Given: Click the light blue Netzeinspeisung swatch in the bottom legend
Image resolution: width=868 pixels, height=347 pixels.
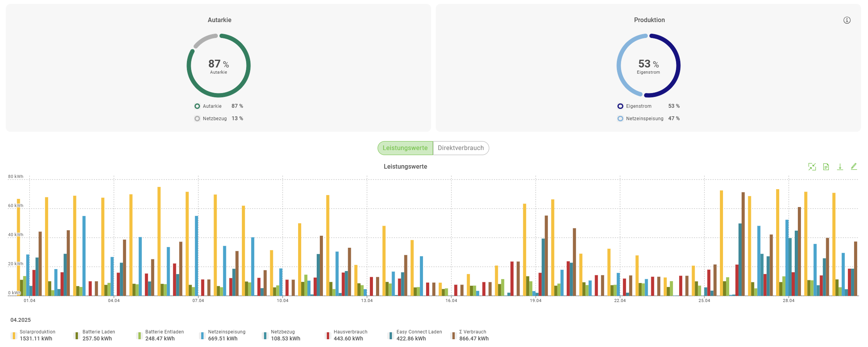Looking at the screenshot, I should [x=202, y=335].
